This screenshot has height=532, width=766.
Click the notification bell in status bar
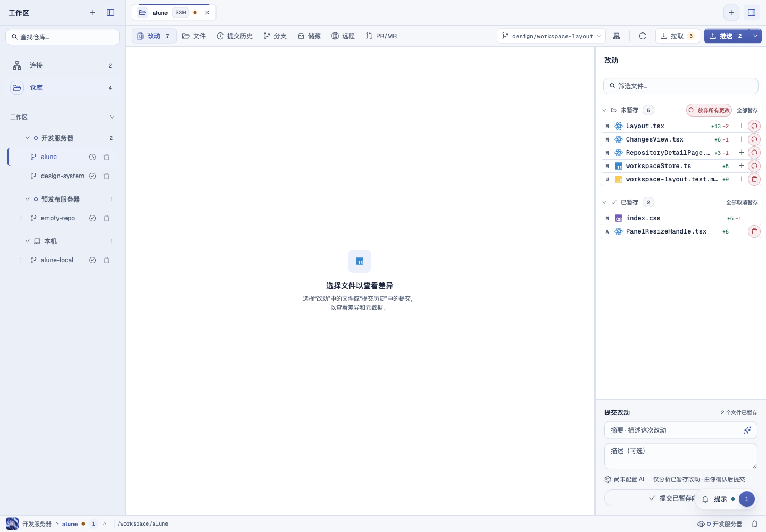point(755,524)
